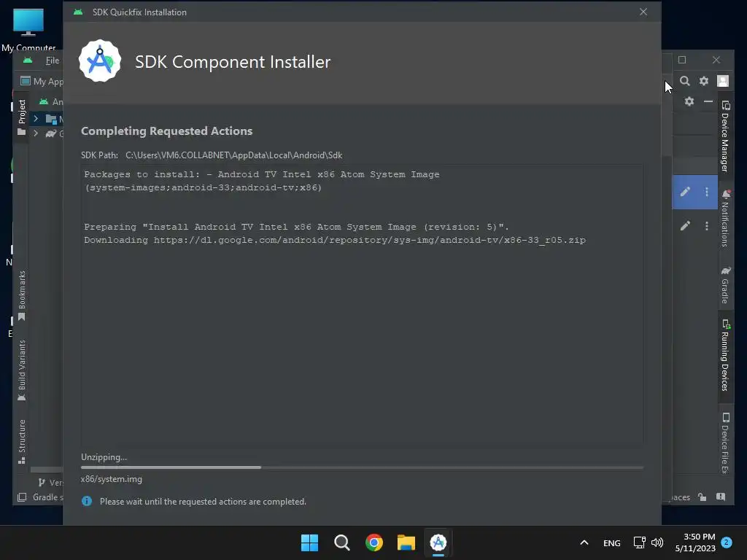
Task: Open the Bookmarks tool window tab
Action: 21,296
